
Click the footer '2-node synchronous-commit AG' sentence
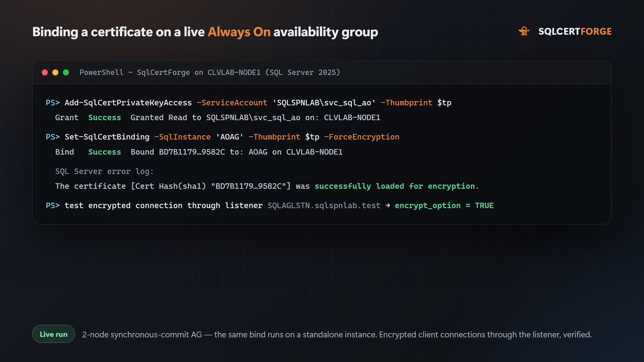pos(337,334)
